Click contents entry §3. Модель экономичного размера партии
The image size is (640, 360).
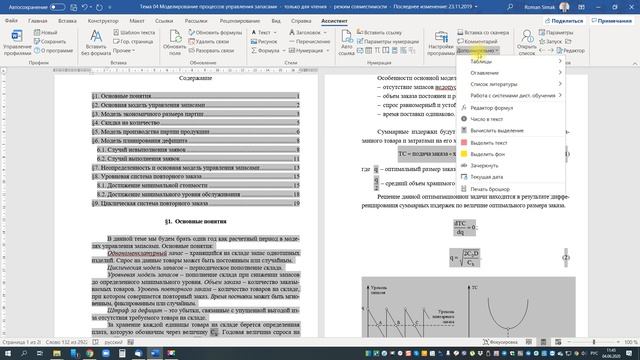pyautogui.click(x=196, y=114)
